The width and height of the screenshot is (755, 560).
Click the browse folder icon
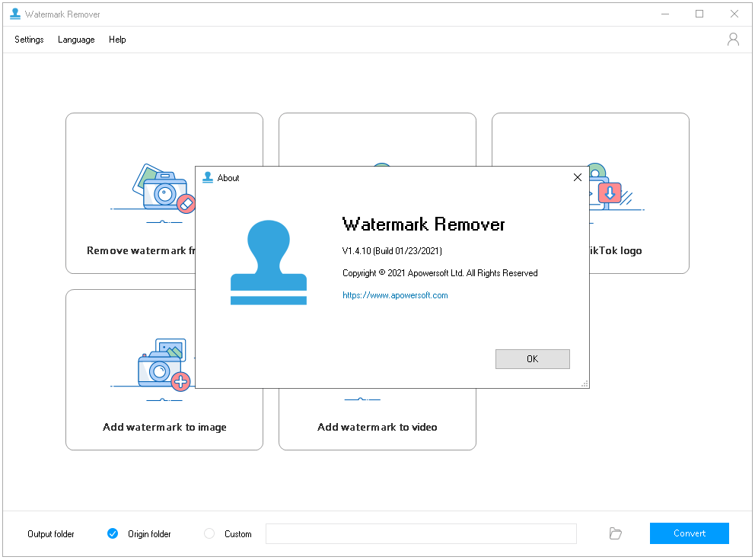(616, 533)
